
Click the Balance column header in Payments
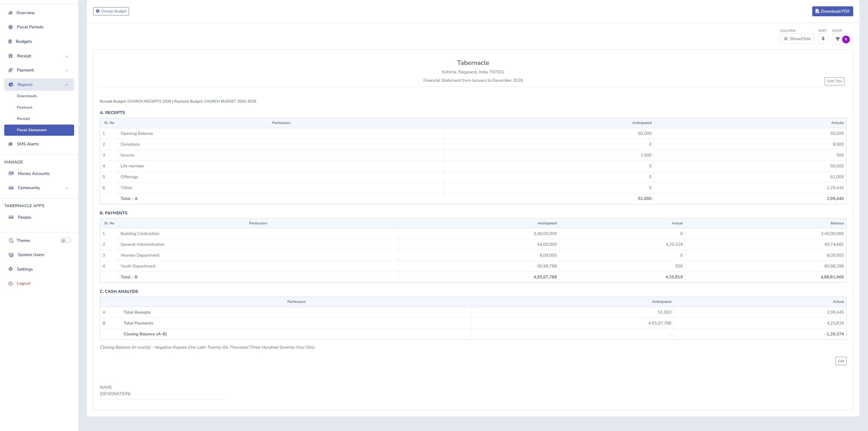pyautogui.click(x=837, y=223)
